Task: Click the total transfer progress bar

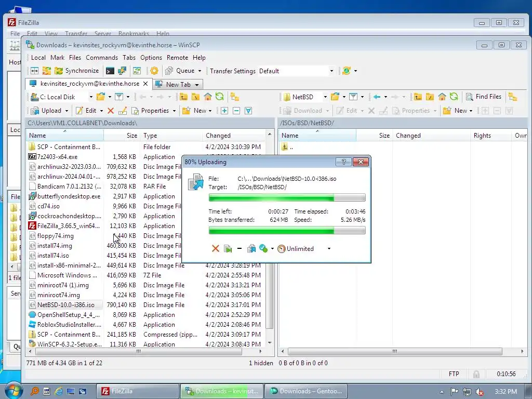Action: pyautogui.click(x=287, y=231)
